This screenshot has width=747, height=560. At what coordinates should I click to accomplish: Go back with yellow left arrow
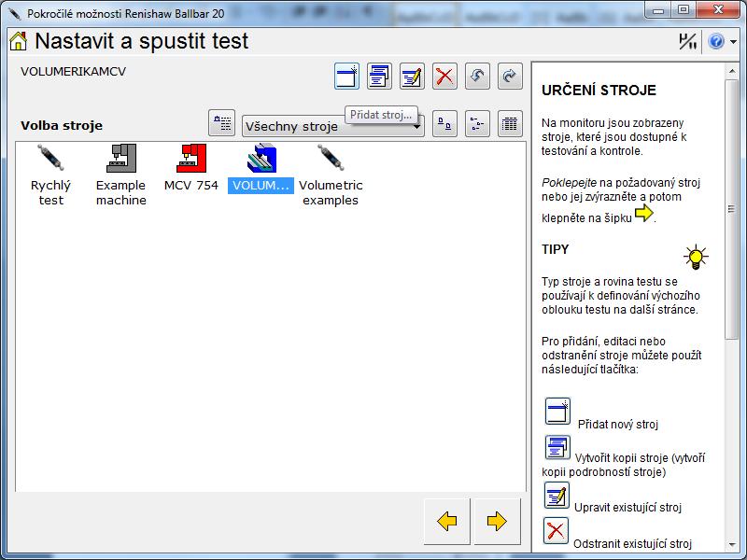tap(447, 522)
